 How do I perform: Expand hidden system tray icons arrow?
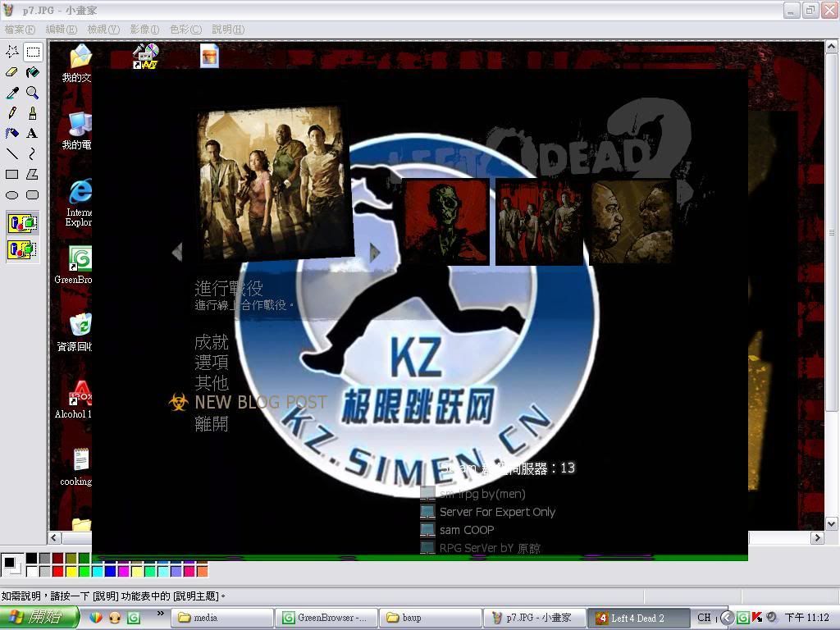[x=726, y=618]
